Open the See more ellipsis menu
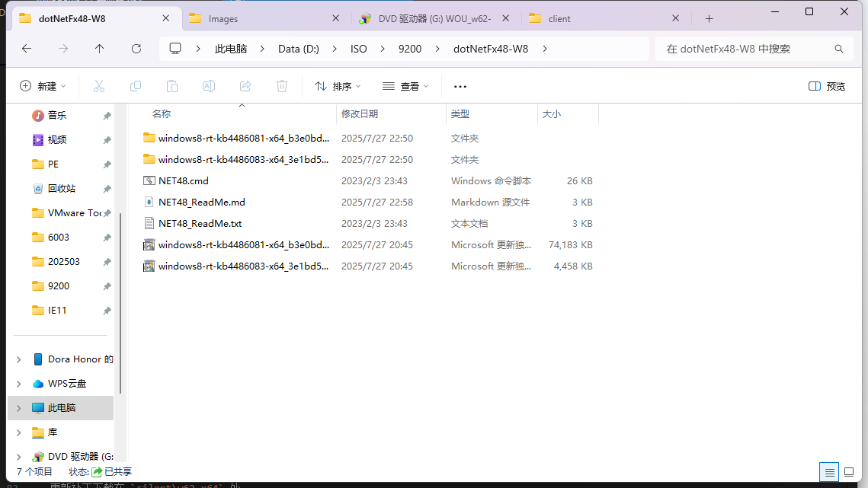The image size is (868, 488). click(x=460, y=86)
